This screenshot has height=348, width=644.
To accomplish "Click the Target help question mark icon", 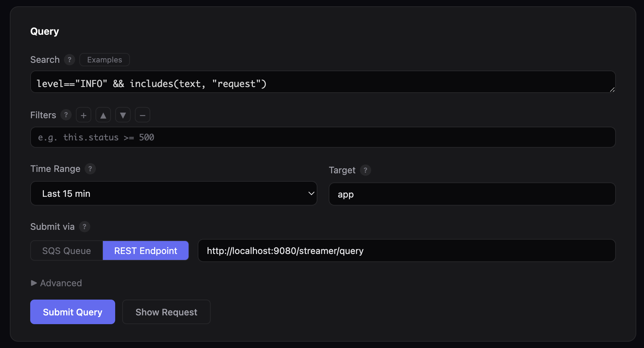I will click(x=366, y=170).
